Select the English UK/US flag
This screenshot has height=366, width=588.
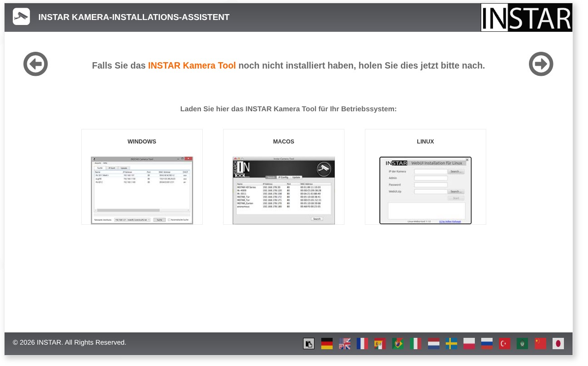(x=344, y=344)
